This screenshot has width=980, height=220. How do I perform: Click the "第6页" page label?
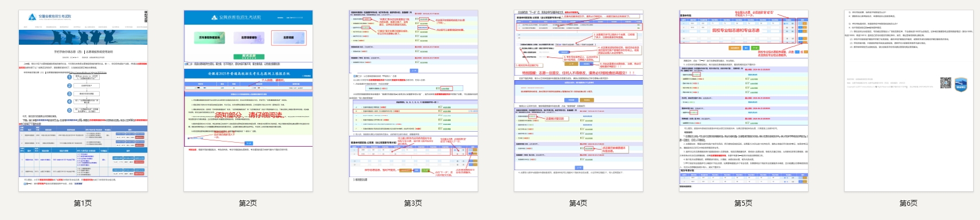coord(908,203)
